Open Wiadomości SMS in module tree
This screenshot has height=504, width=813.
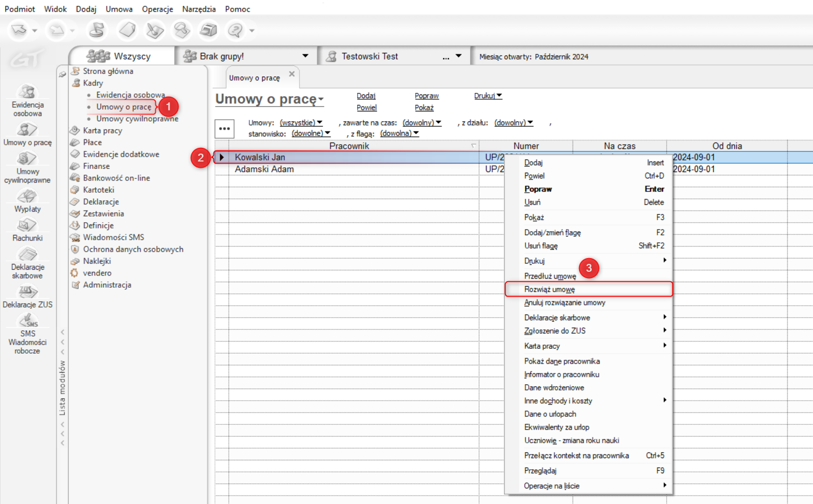pos(114,237)
